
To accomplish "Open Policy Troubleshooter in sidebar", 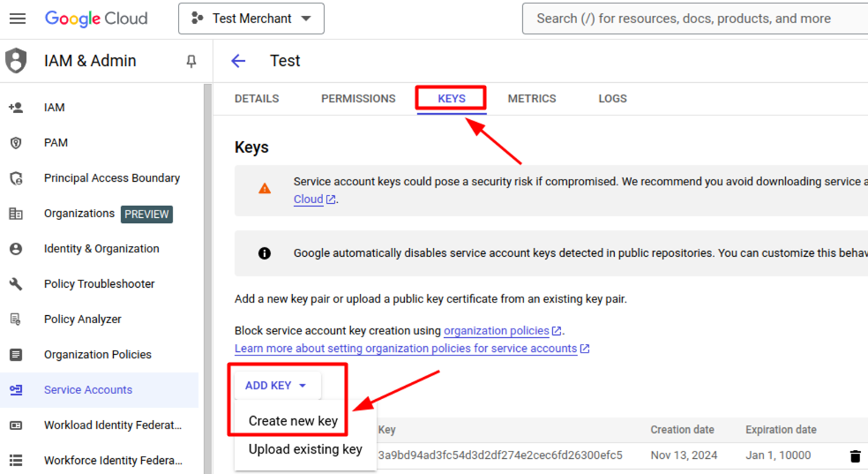I will coord(99,284).
